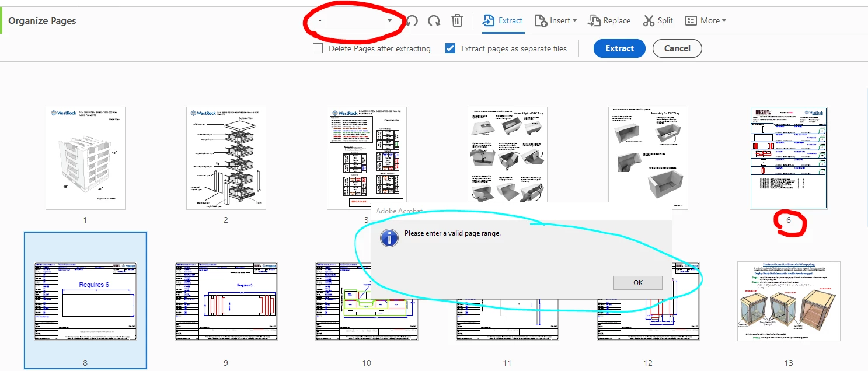Select page 13 stretch-wrapping instructions thumbnail
The width and height of the screenshot is (868, 371).
(x=789, y=301)
